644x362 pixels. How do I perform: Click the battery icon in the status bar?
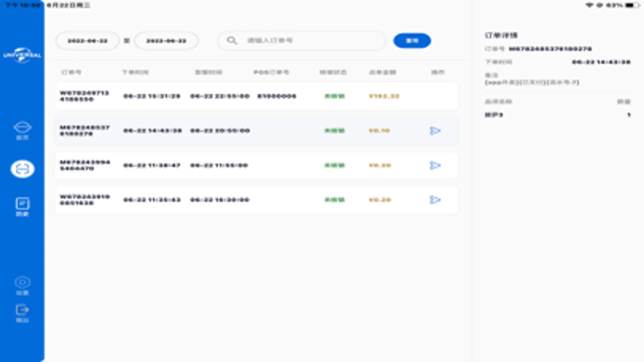(632, 5)
